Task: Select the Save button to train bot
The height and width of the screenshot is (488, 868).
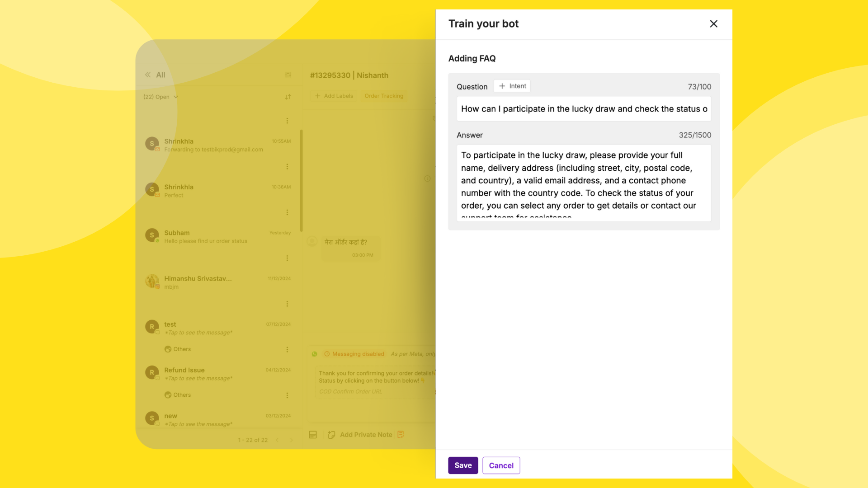Action: coord(462,465)
